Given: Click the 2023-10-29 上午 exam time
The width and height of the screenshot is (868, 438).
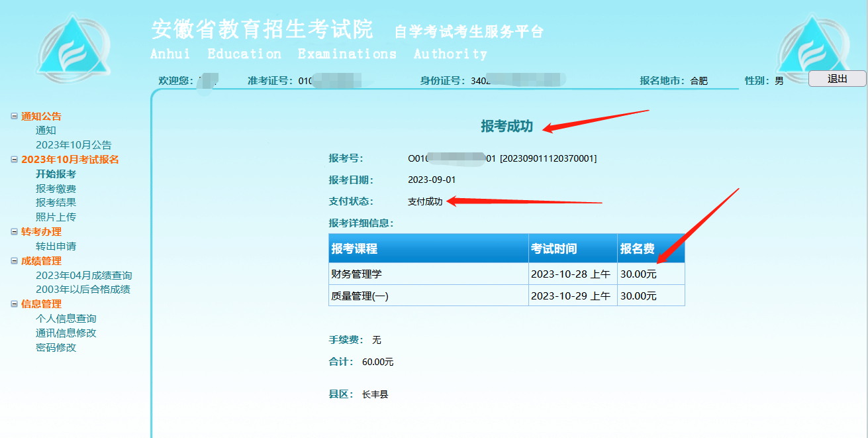Looking at the screenshot, I should [573, 296].
